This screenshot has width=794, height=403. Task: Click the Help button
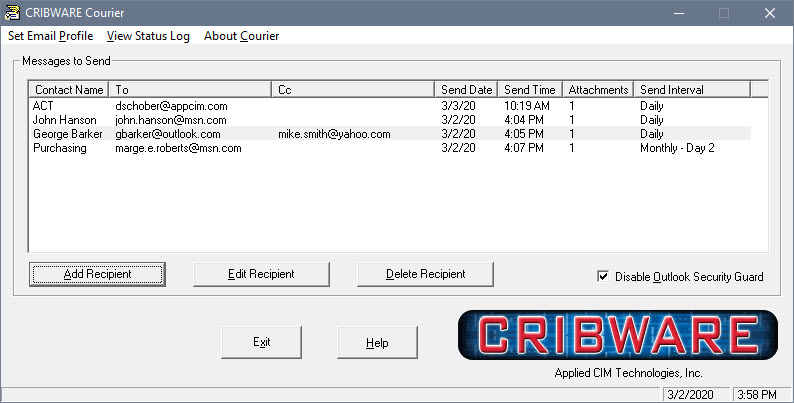click(x=377, y=343)
